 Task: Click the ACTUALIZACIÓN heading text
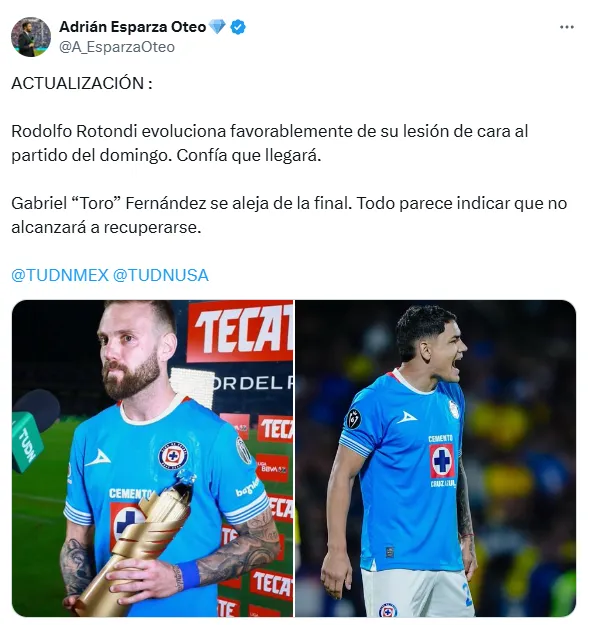(x=82, y=83)
